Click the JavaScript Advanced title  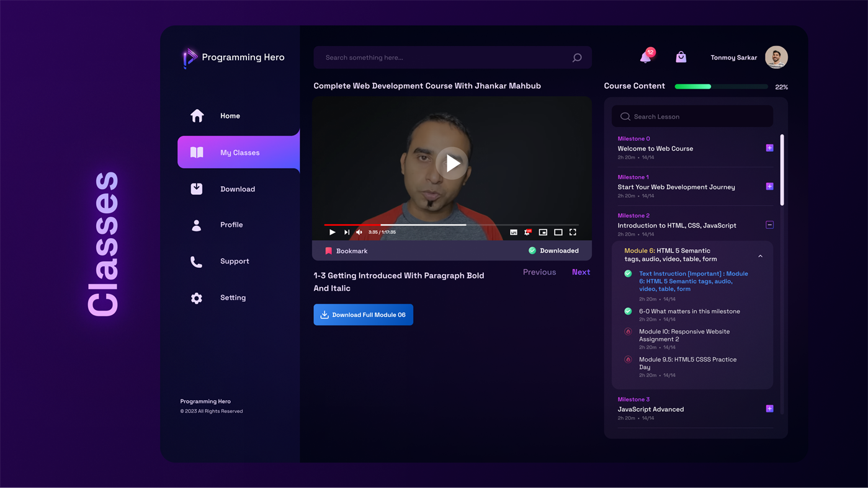pyautogui.click(x=651, y=409)
